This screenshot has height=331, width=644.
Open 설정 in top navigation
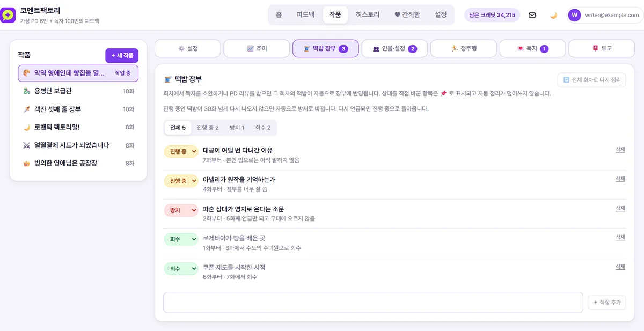pyautogui.click(x=441, y=15)
